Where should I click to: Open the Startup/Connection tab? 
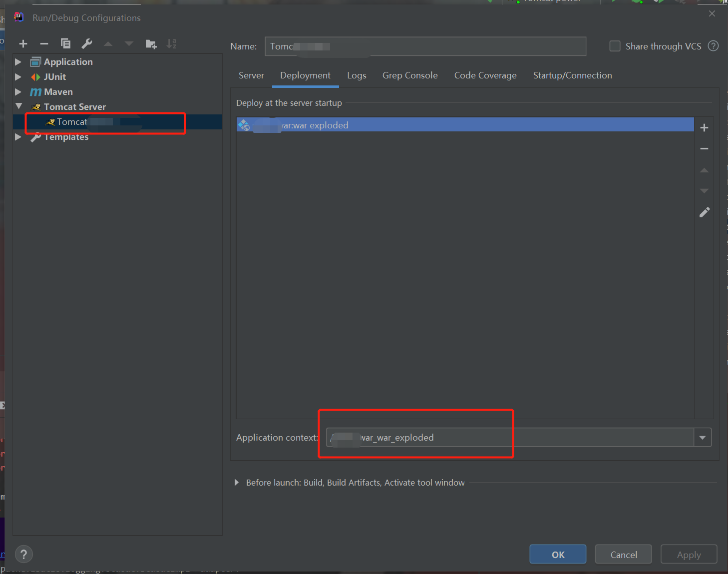572,75
